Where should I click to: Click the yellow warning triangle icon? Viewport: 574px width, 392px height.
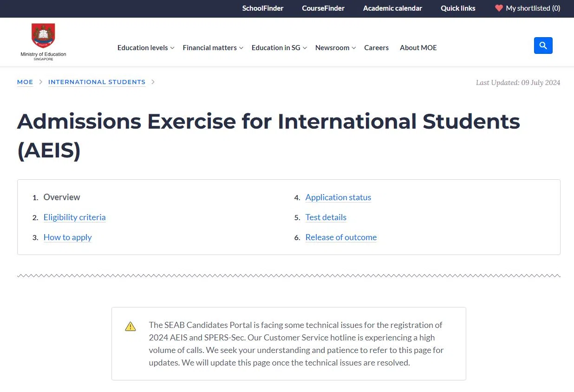click(130, 327)
